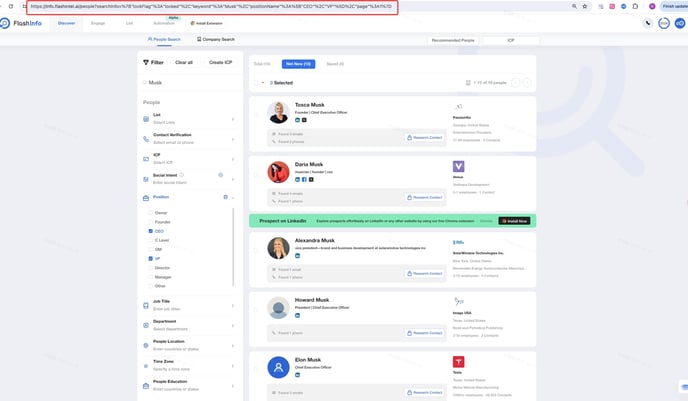Switch to the Company Search tab
688x401 pixels.
216,39
